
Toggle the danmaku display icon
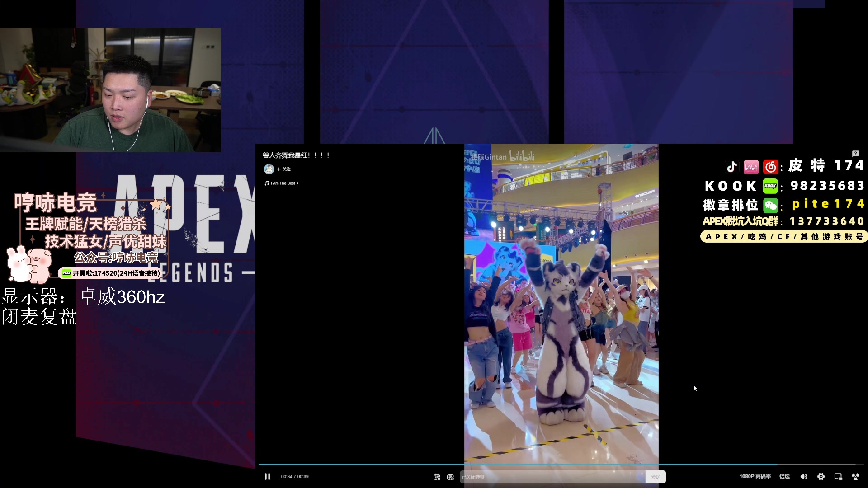(x=437, y=477)
